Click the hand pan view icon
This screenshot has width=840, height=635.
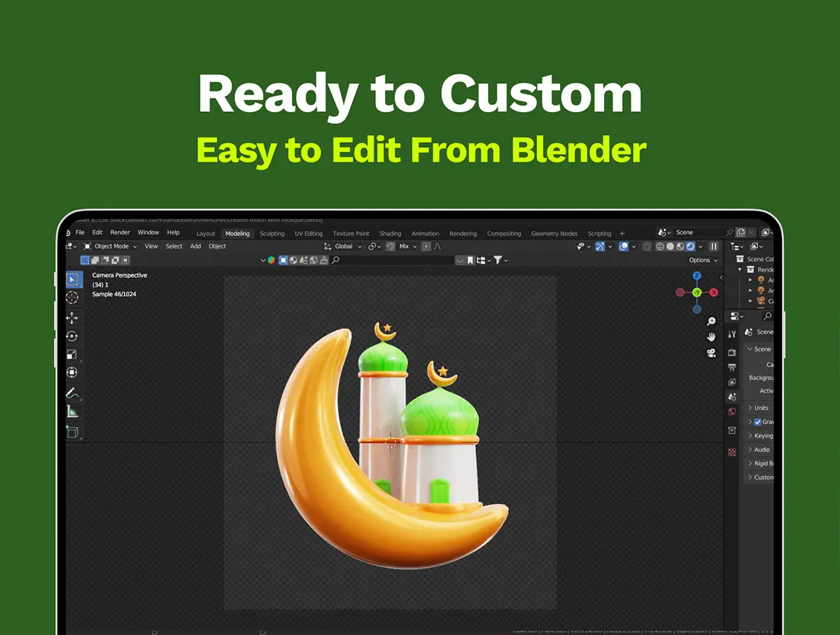pos(711,337)
